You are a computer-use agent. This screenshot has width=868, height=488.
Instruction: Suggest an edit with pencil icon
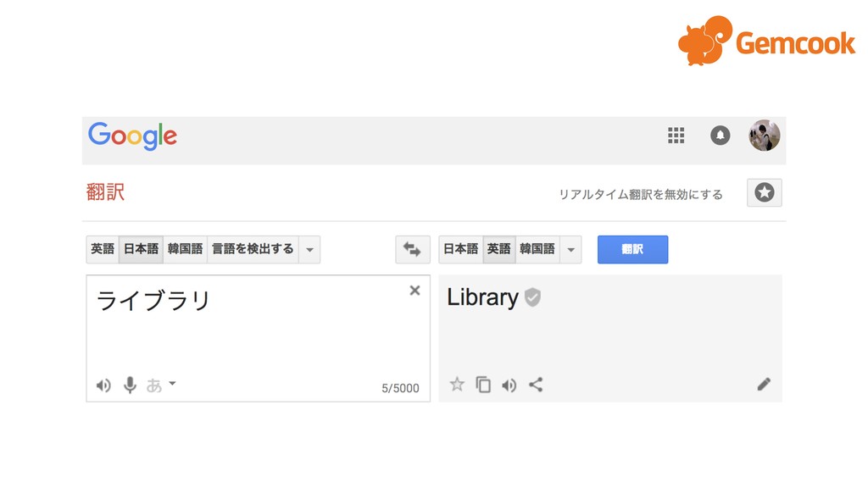(x=764, y=384)
